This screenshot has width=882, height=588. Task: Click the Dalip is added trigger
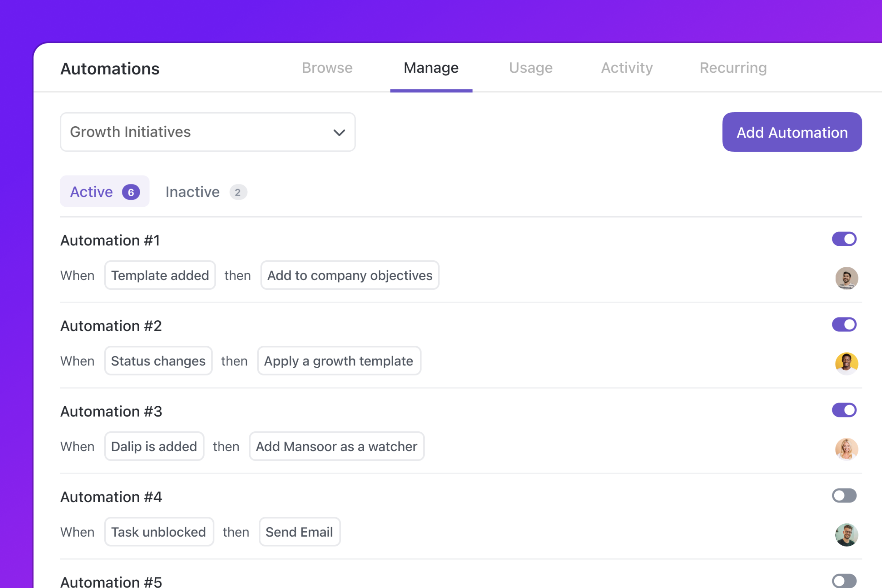tap(154, 446)
